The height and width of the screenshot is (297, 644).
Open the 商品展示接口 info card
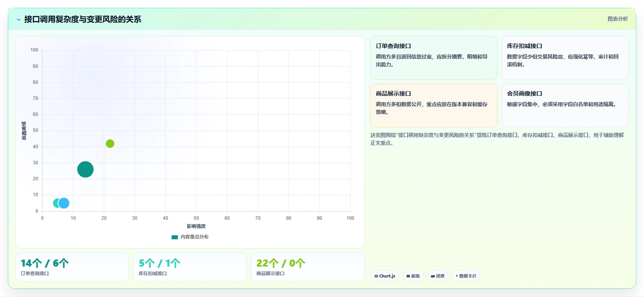434,105
